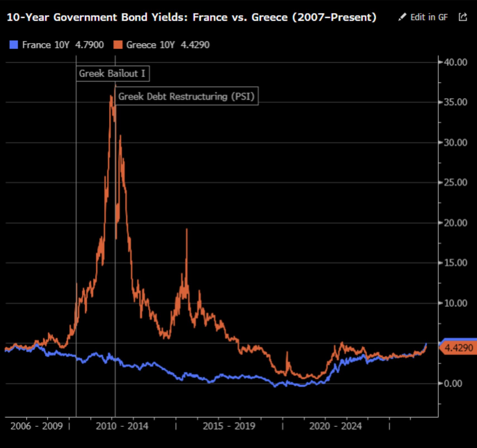Click the 2015 - 2019 x-axis label
Image resolution: width=477 pixels, height=448 pixels.
229,426
